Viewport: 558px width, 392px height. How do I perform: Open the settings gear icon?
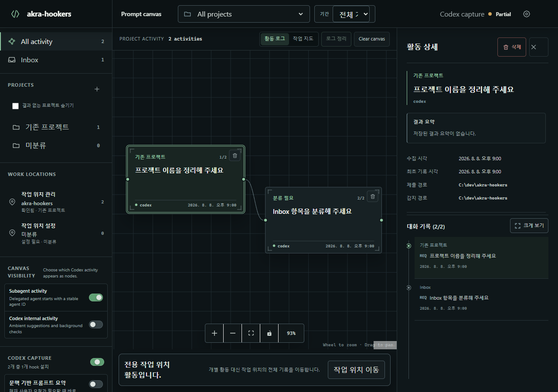[527, 14]
